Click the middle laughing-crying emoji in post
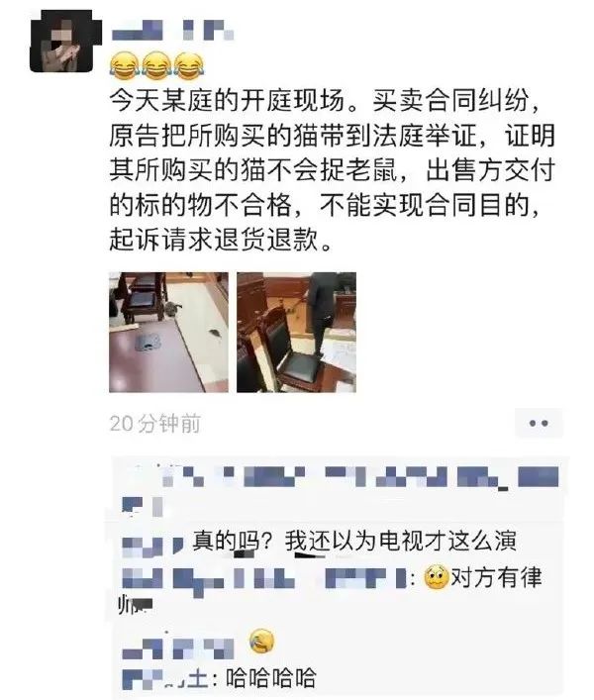The width and height of the screenshot is (594, 700). 156,66
